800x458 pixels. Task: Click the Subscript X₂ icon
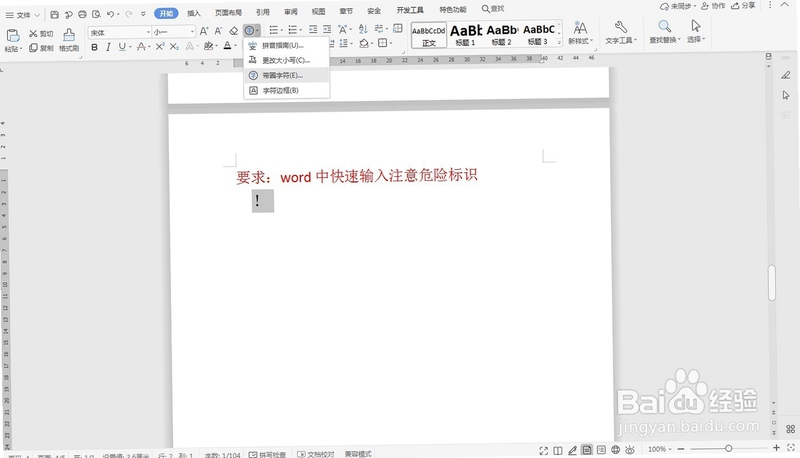174,46
